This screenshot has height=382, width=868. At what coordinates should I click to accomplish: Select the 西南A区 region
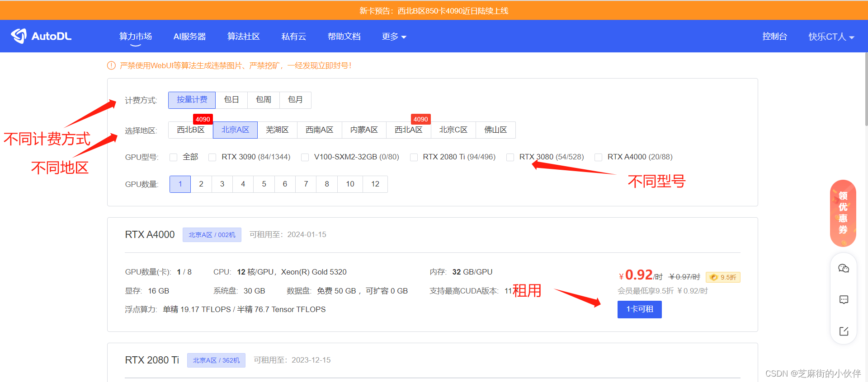coord(320,130)
